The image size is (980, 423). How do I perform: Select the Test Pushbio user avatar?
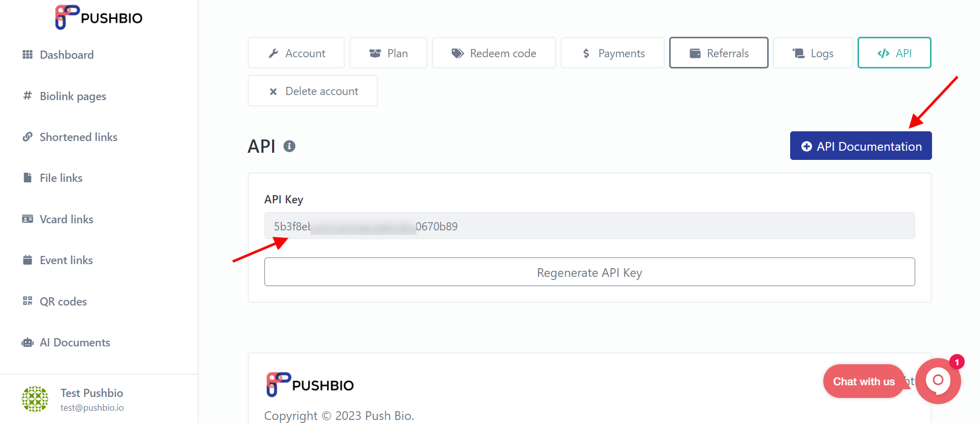(35, 399)
